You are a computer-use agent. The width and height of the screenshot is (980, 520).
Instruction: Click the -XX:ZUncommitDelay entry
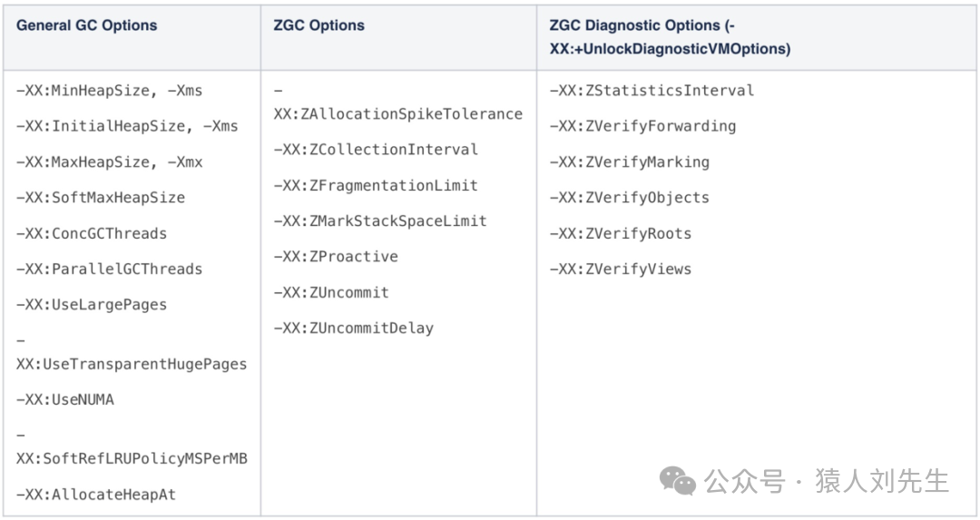coord(353,328)
